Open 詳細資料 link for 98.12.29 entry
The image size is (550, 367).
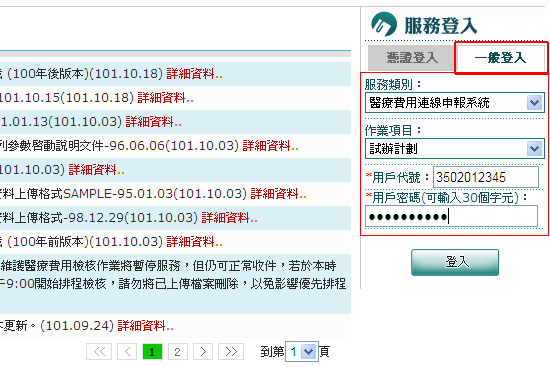pyautogui.click(x=229, y=218)
